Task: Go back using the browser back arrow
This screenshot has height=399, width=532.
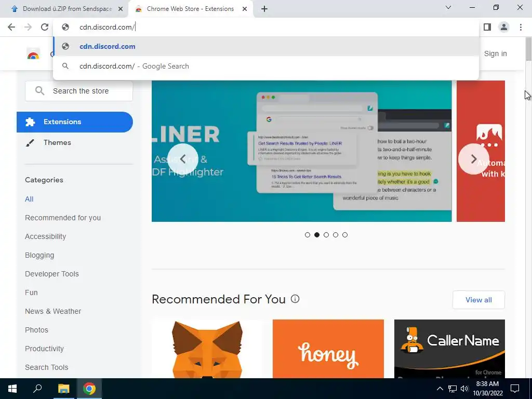Action: (x=11, y=27)
